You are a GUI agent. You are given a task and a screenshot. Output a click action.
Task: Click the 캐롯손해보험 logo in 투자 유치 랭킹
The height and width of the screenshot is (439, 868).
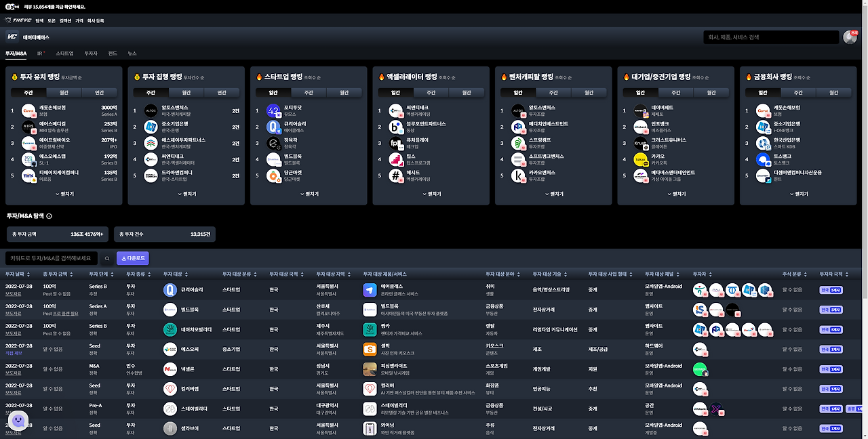[x=28, y=110]
